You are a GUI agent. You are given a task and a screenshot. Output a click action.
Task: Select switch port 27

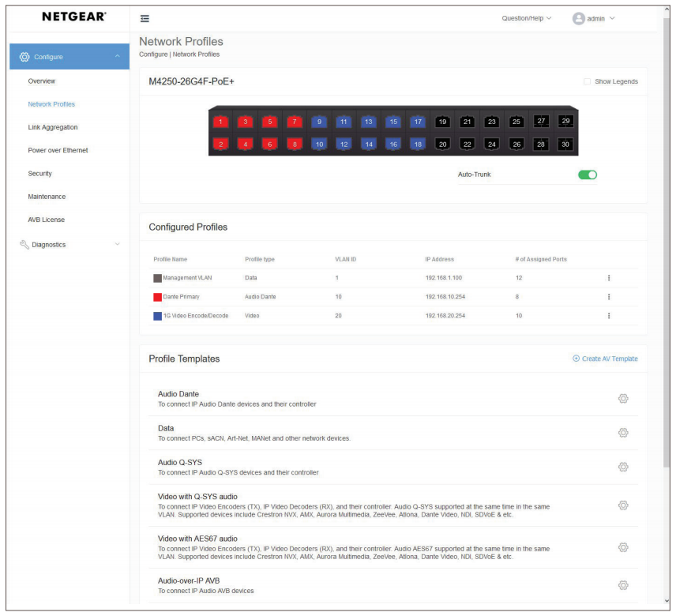tap(541, 121)
